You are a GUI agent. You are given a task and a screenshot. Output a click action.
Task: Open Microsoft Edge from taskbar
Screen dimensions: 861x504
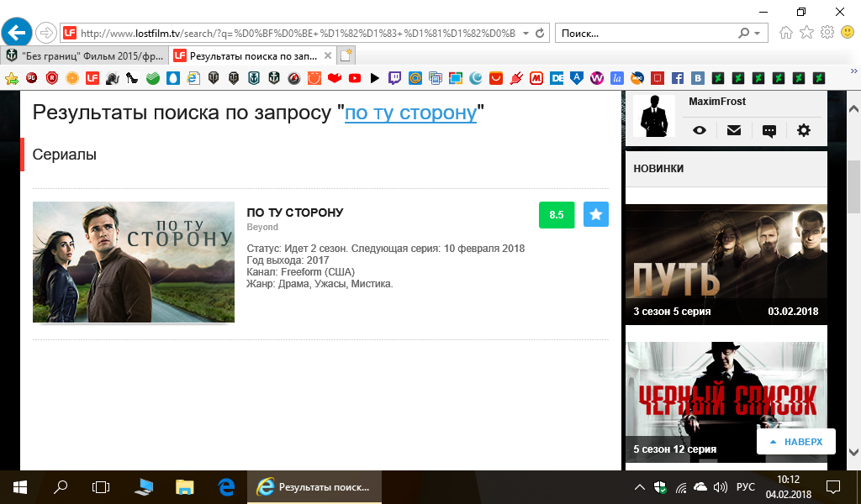(226, 487)
